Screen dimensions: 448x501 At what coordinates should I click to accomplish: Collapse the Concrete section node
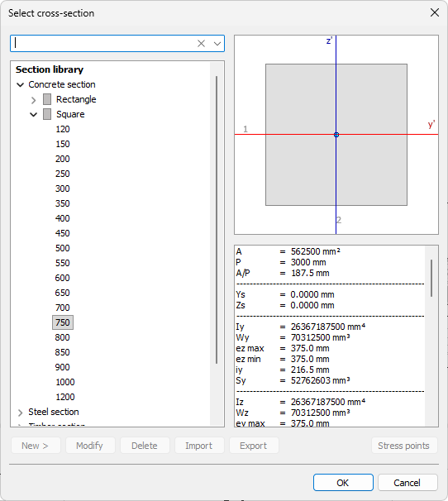[21, 84]
